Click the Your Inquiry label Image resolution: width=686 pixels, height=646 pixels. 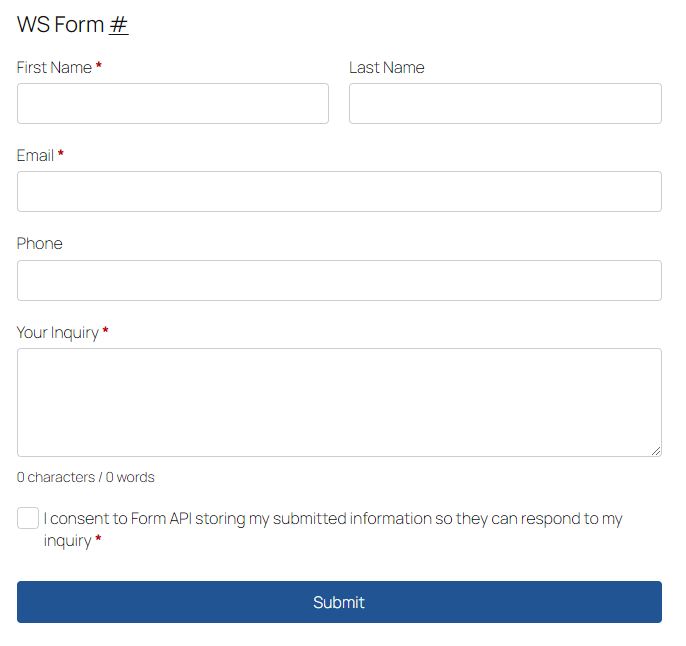(57, 333)
